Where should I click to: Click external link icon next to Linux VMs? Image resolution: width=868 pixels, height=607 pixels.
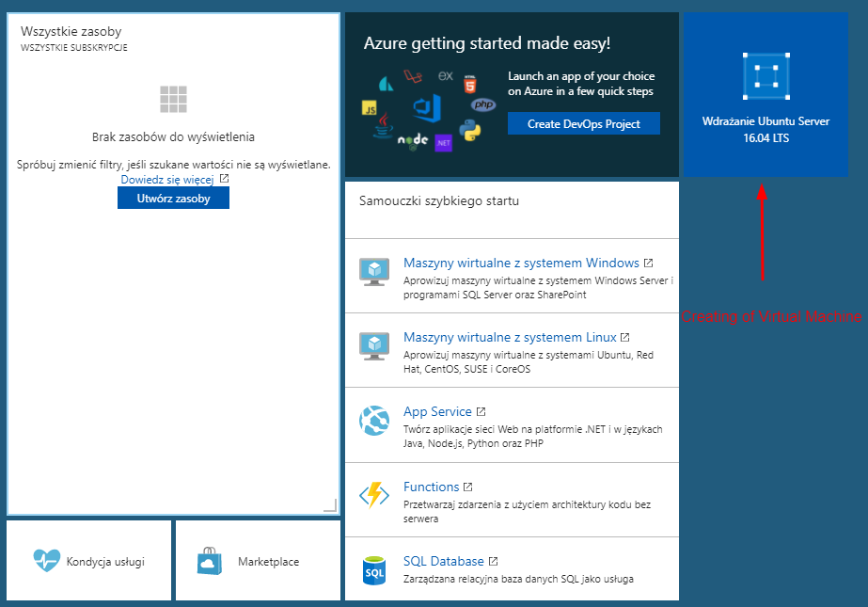(x=625, y=337)
